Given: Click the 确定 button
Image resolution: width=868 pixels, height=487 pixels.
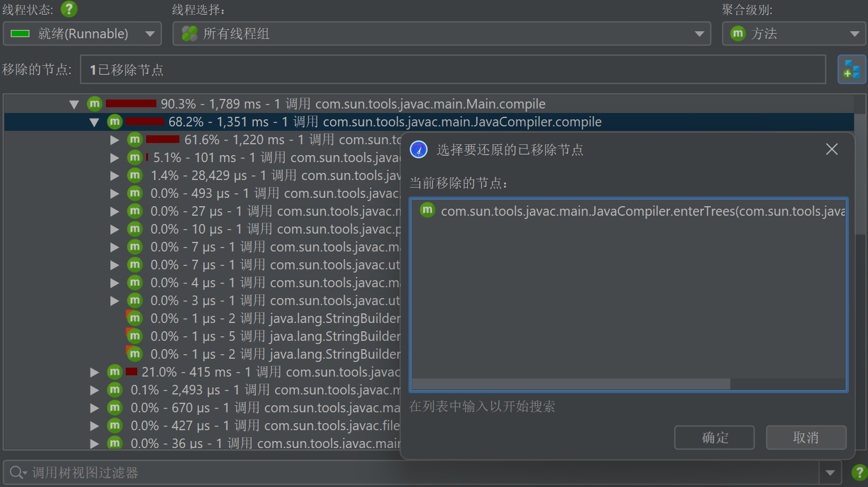Looking at the screenshot, I should (714, 438).
